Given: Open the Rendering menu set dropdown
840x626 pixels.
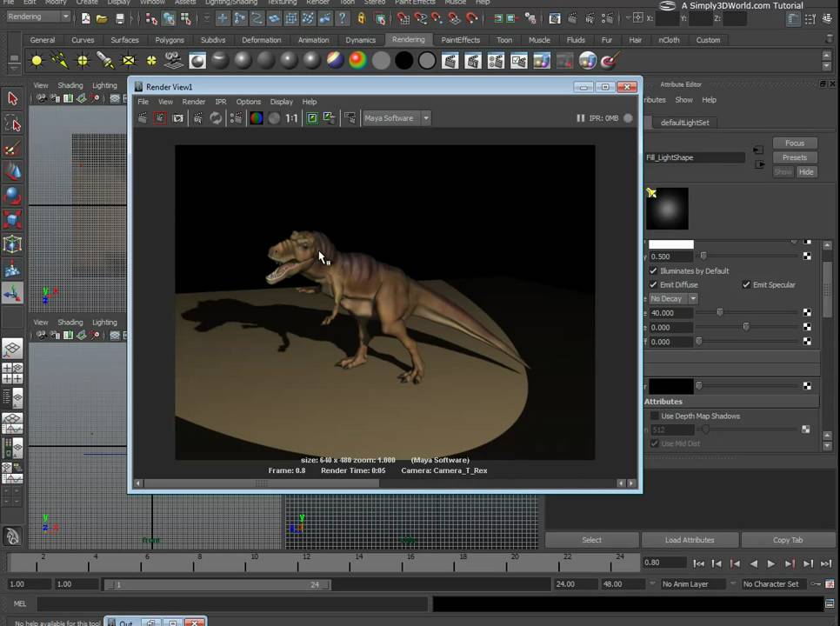Looking at the screenshot, I should click(38, 17).
